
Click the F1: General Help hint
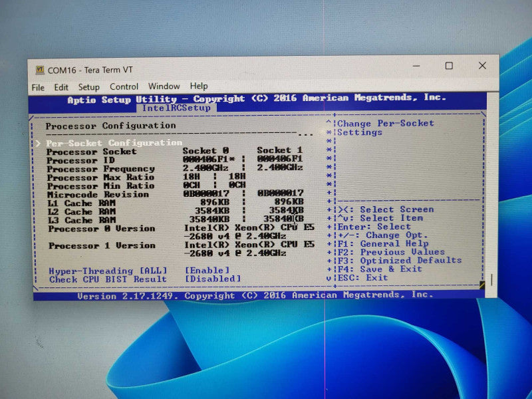[x=383, y=243]
